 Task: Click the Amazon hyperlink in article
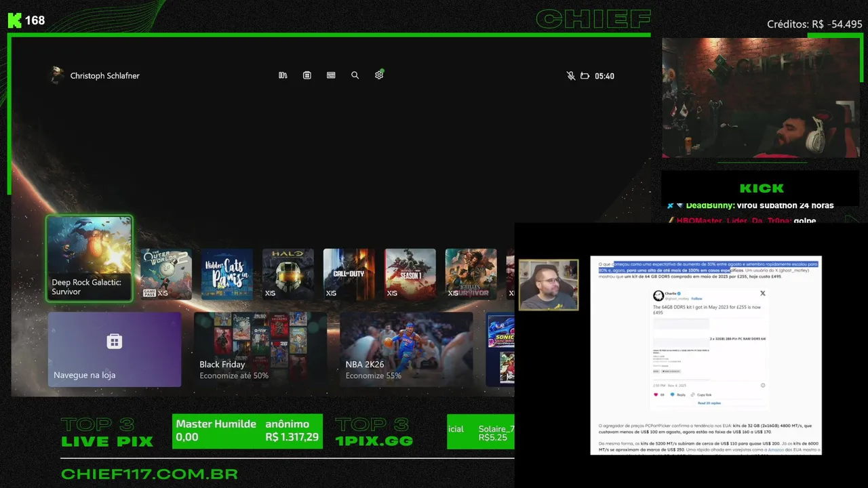click(x=777, y=449)
